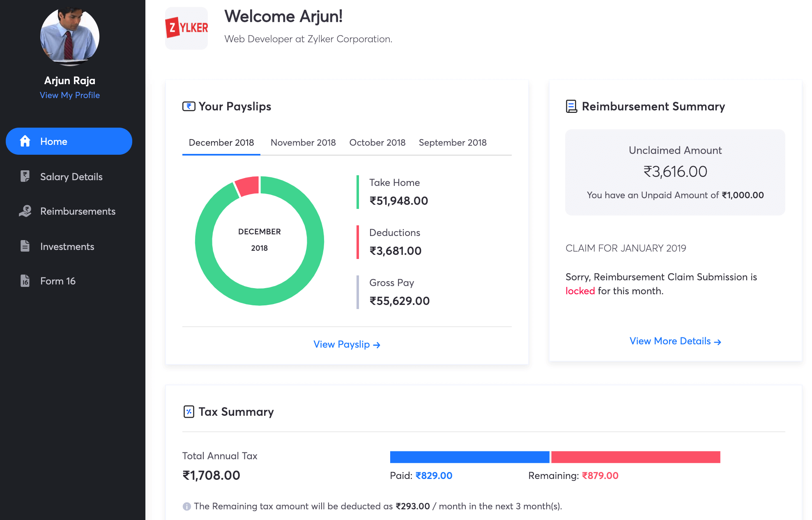Click the Your Payslips rupee icon

coord(189,106)
